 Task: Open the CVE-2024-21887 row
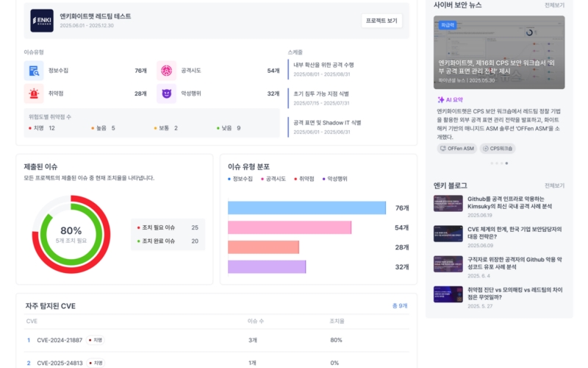216,340
